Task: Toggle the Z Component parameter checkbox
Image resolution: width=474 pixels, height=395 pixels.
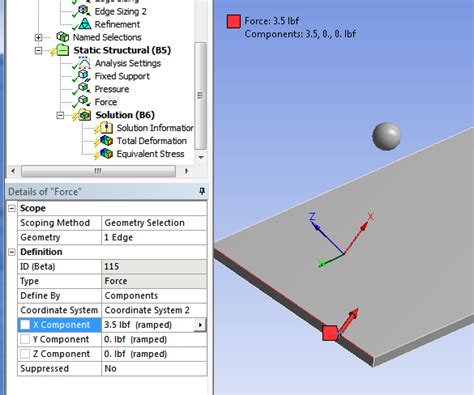Action: point(25,354)
